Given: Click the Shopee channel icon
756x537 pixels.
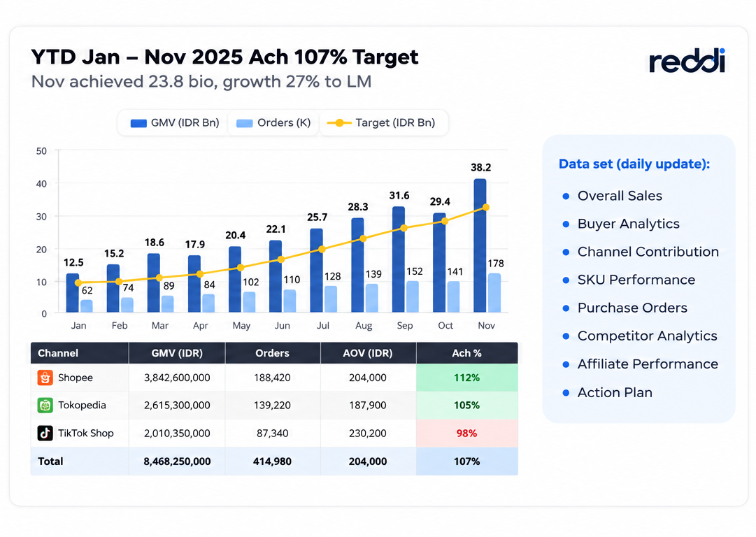Looking at the screenshot, I should click(45, 378).
